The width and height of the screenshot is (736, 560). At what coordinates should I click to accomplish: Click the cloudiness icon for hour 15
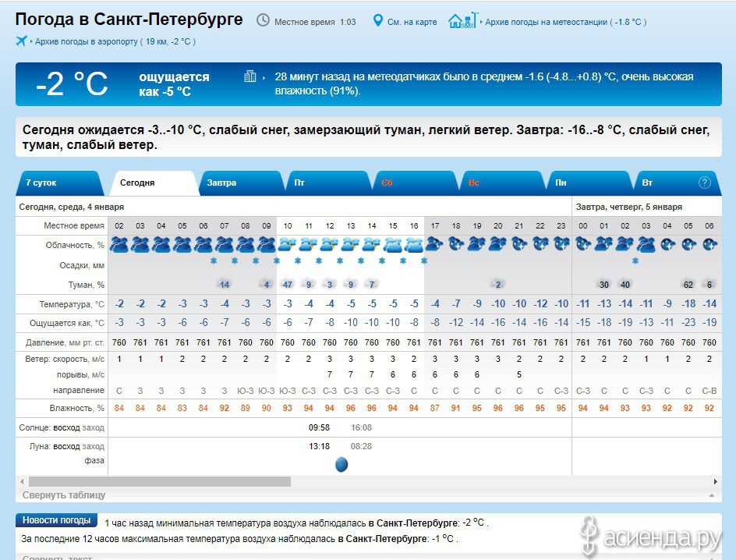[393, 245]
